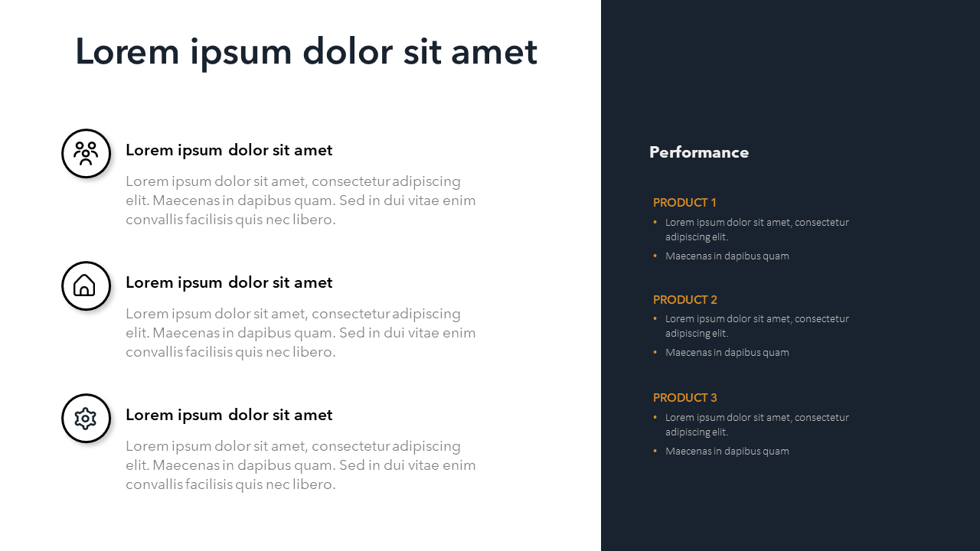Click the house icon in circle

86,285
